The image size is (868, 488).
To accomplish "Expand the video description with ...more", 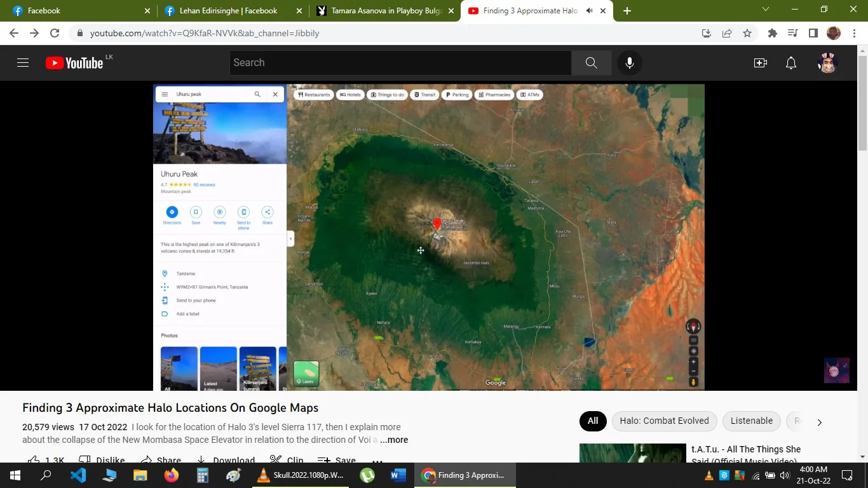I will pyautogui.click(x=394, y=440).
